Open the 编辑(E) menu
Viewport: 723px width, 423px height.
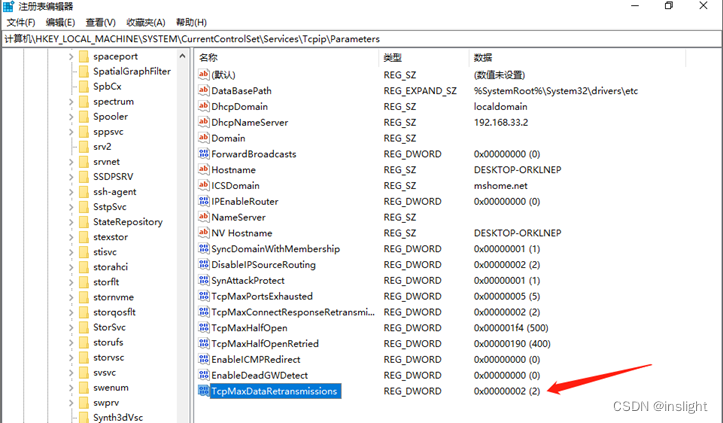(x=60, y=22)
